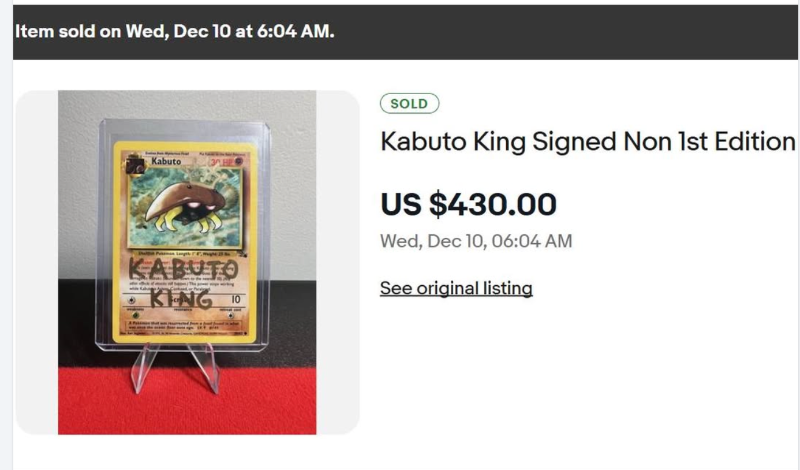The image size is (800, 470).
Task: Click the item sold notification banner
Action: click(400, 31)
